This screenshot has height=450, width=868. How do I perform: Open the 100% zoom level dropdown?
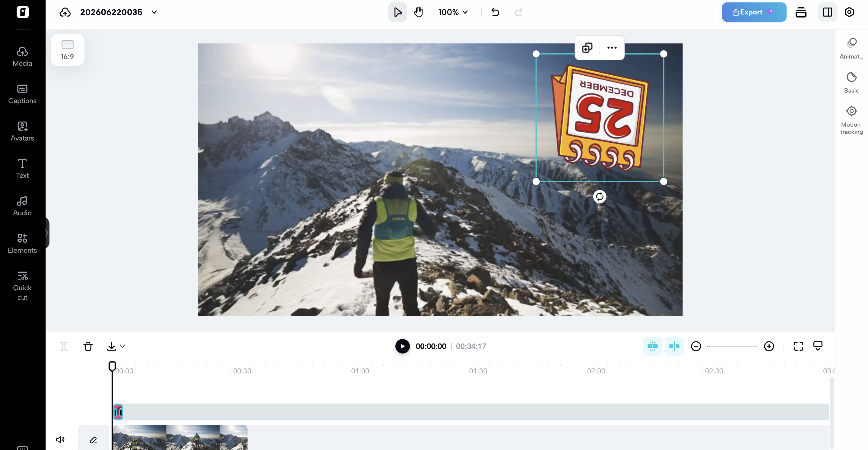click(x=453, y=12)
